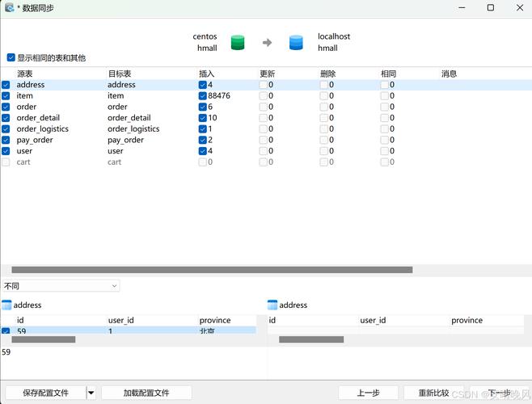The width and height of the screenshot is (532, 404).
Task: Toggle checkbox for record id 59
Action: click(x=6, y=330)
